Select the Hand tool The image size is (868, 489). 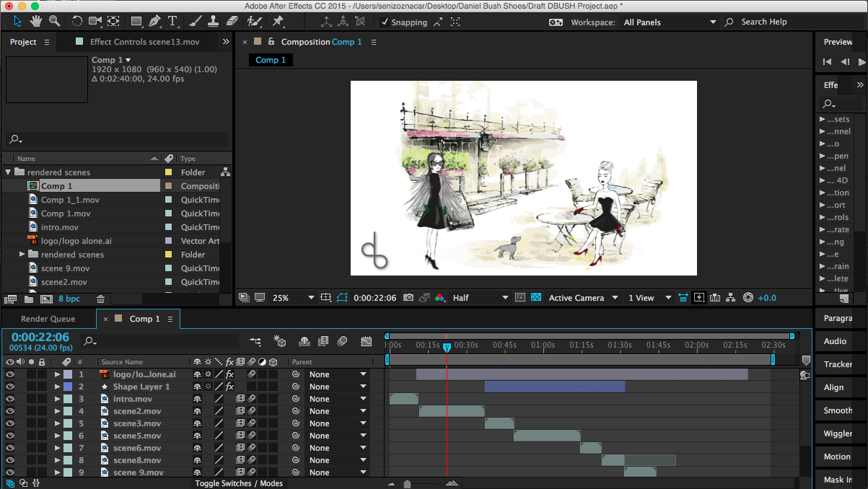pyautogui.click(x=36, y=21)
